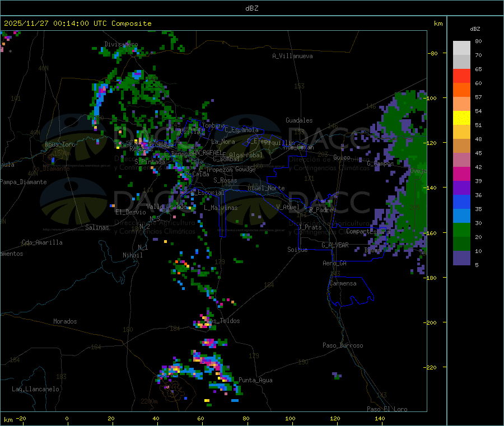Click the S_Rosas location label
The image size is (504, 426).
[x=225, y=180]
